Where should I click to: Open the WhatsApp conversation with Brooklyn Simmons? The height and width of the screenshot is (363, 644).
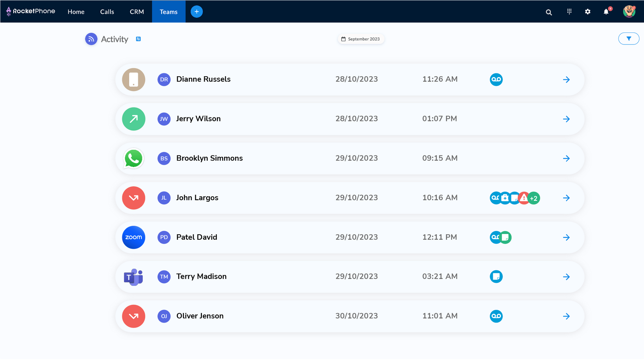coord(133,158)
